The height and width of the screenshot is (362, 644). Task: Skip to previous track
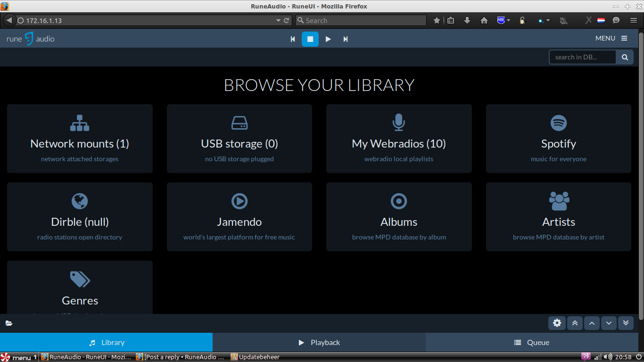click(x=293, y=39)
